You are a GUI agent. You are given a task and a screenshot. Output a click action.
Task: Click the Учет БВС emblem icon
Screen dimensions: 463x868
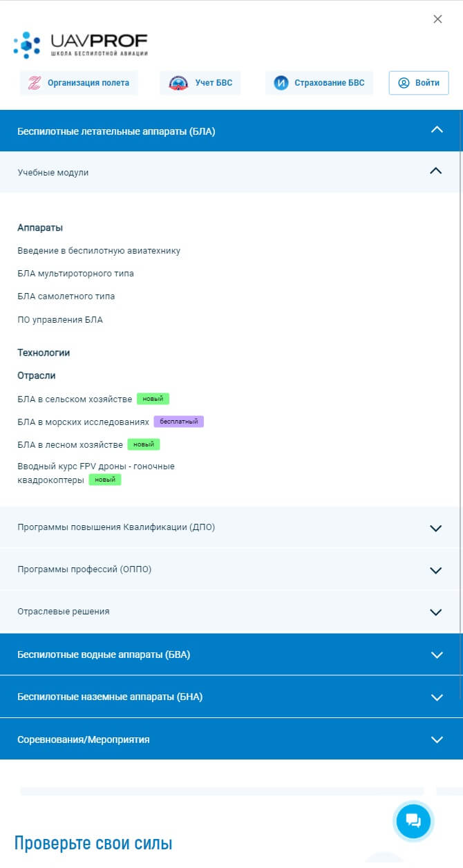tap(178, 83)
